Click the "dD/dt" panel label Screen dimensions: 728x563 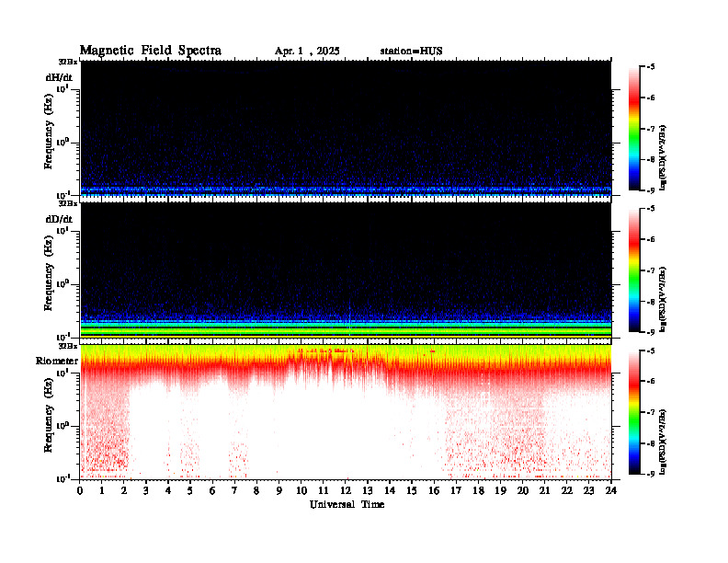coord(59,219)
